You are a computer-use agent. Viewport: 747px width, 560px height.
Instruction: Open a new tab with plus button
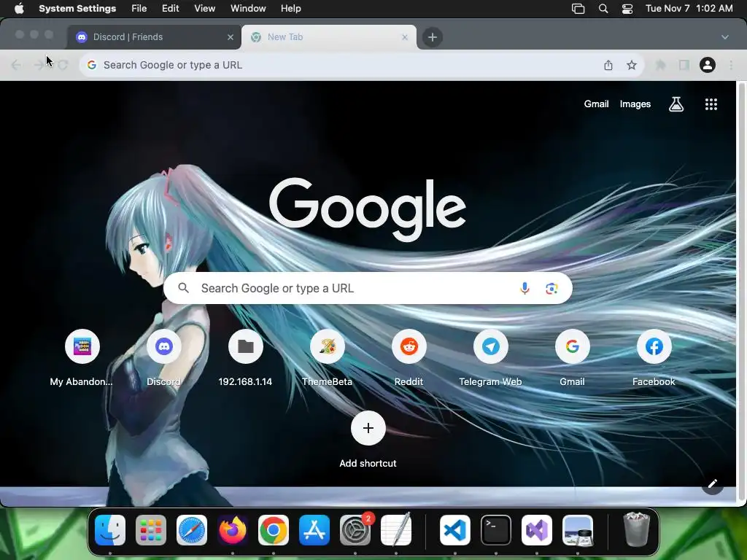pos(432,37)
